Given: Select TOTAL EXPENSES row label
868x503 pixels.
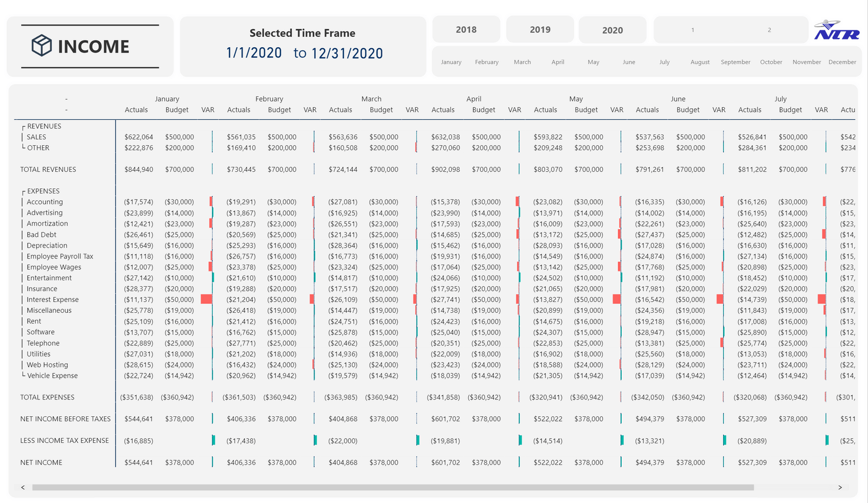Looking at the screenshot, I should click(x=47, y=397).
